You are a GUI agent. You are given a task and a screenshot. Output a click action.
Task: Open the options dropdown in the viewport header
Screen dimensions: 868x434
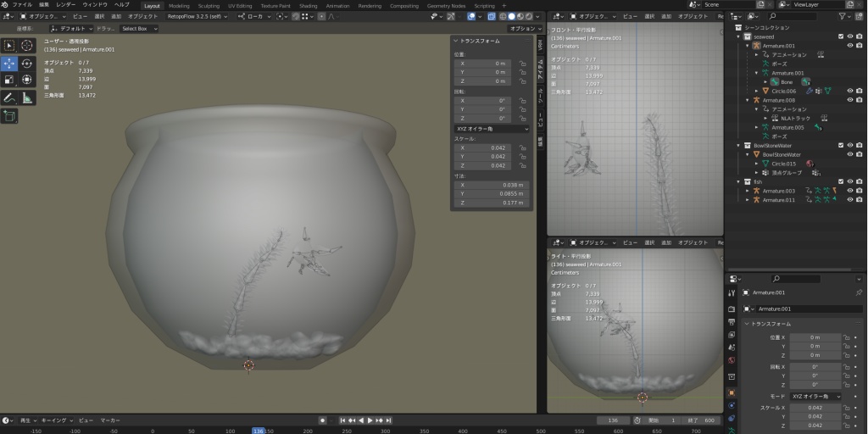[x=525, y=28]
